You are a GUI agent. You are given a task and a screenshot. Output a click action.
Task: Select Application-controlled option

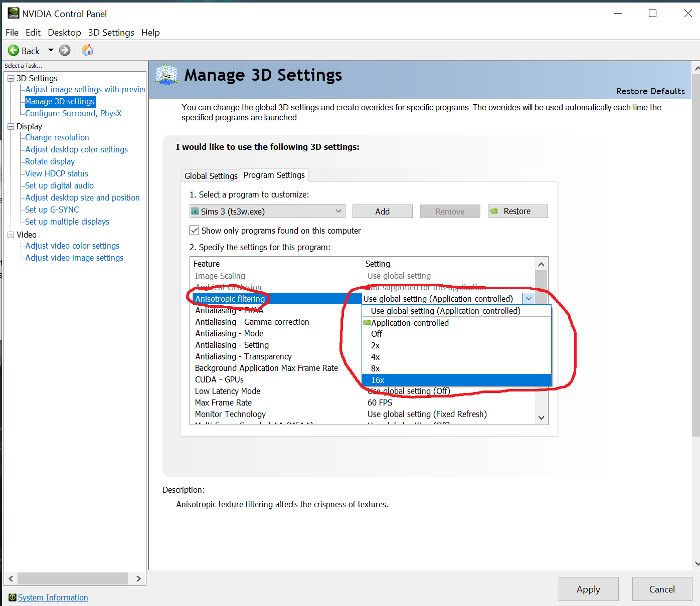pos(456,323)
